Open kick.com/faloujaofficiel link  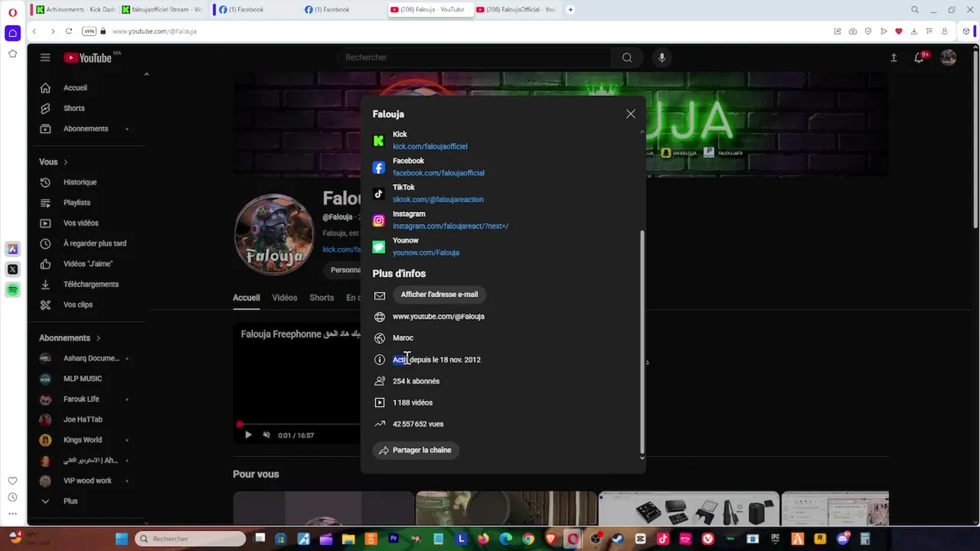click(x=430, y=146)
